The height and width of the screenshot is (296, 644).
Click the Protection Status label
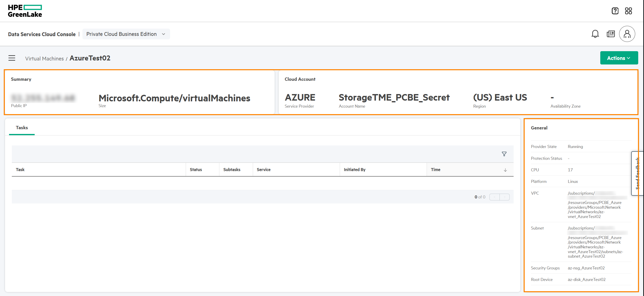547,158
